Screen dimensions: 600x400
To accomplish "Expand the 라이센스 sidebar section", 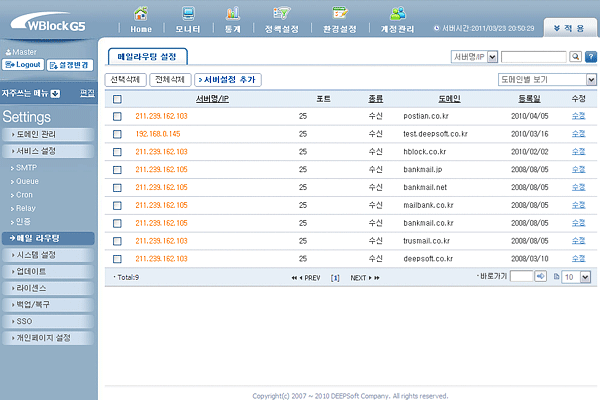I will pos(48,288).
